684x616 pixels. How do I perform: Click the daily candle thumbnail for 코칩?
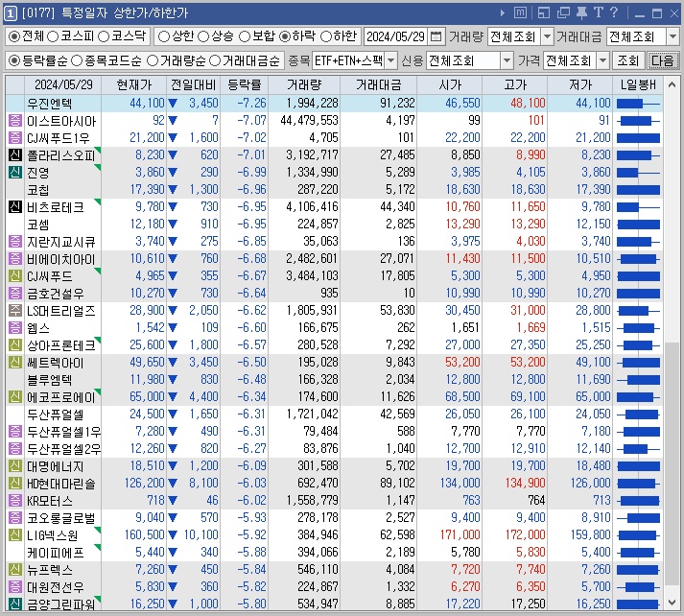tap(638, 190)
